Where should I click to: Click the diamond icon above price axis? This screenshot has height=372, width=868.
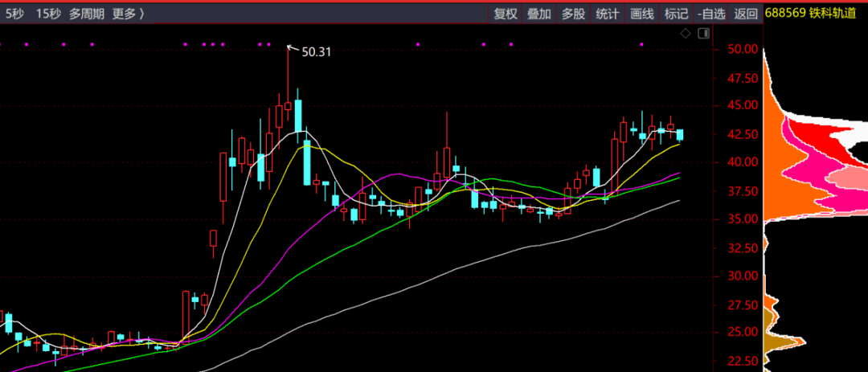coord(686,34)
